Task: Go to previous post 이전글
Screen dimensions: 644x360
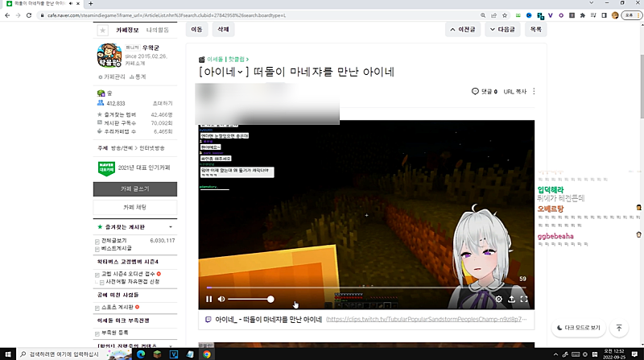Action: click(463, 29)
